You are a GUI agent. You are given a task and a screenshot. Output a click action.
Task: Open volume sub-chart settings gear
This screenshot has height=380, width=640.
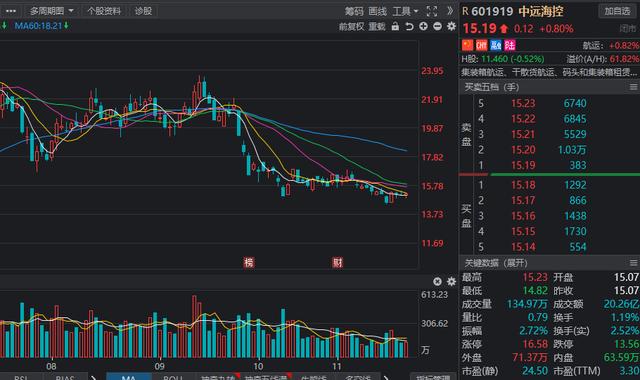pyautogui.click(x=451, y=281)
